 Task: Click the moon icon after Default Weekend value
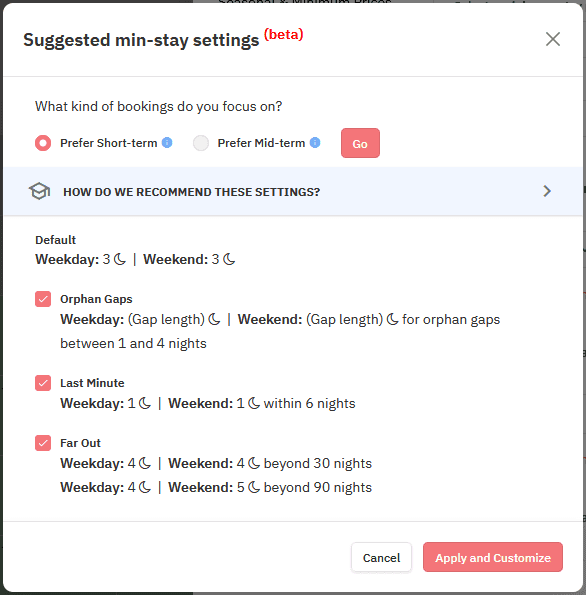click(x=229, y=260)
